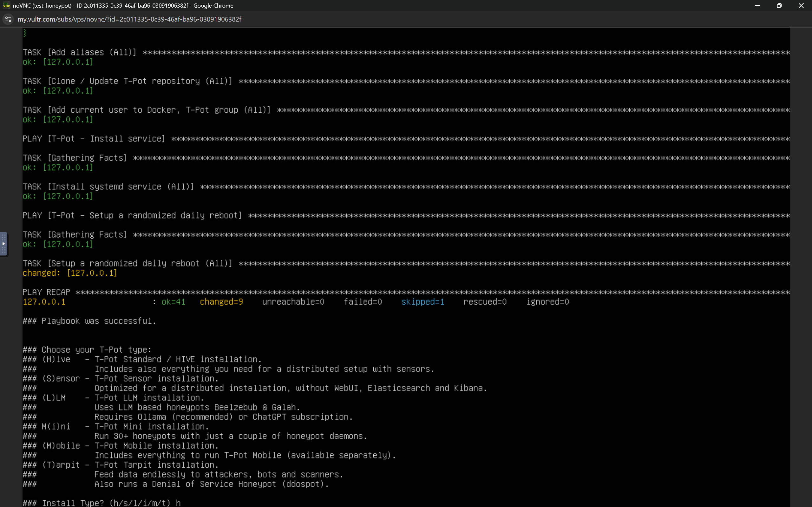Image resolution: width=812 pixels, height=507 pixels.
Task: Click the 'failed=0' recap value
Action: pyautogui.click(x=363, y=302)
